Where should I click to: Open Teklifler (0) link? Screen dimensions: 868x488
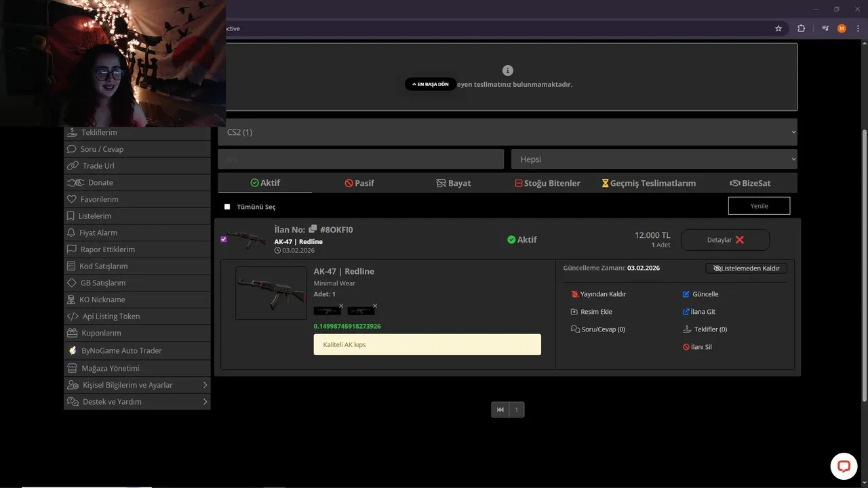click(x=705, y=329)
